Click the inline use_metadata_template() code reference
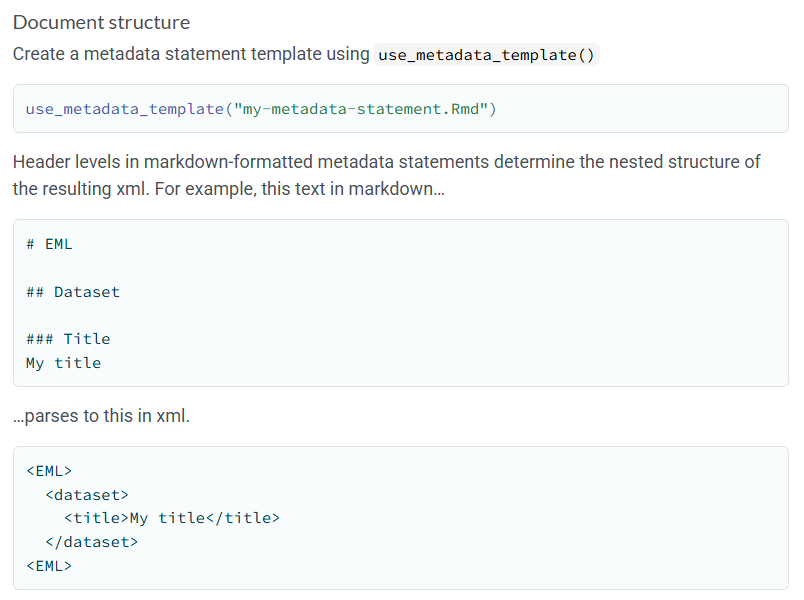The height and width of the screenshot is (600, 804). point(487,55)
